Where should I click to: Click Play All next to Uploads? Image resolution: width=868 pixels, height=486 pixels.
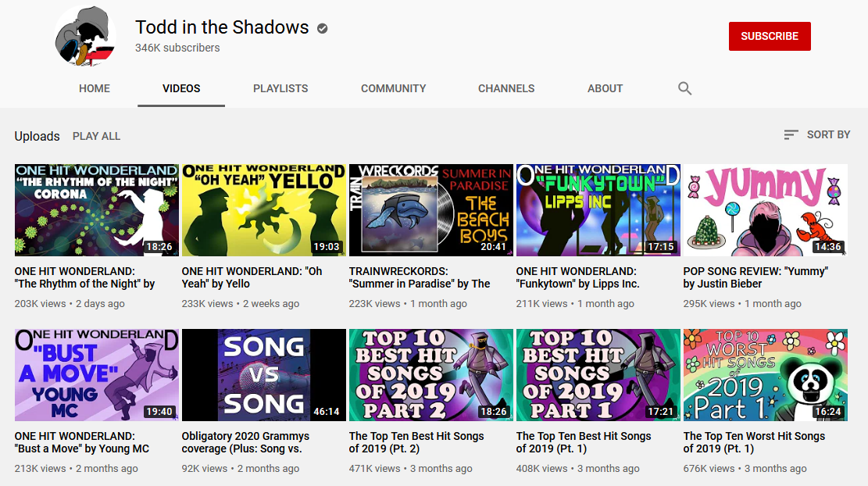pos(96,136)
